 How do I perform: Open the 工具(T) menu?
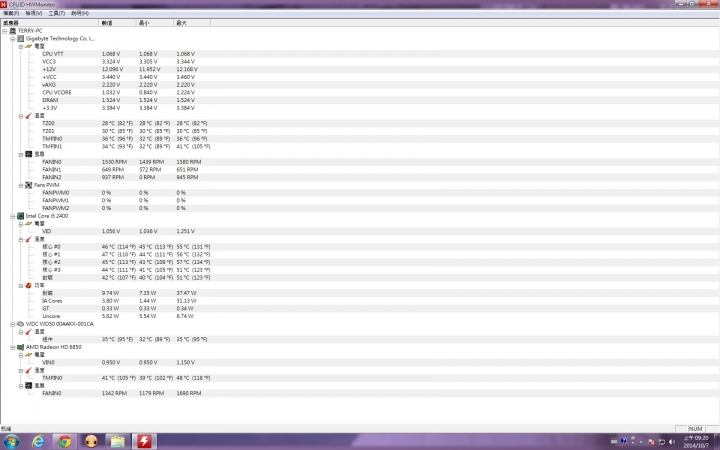56,13
